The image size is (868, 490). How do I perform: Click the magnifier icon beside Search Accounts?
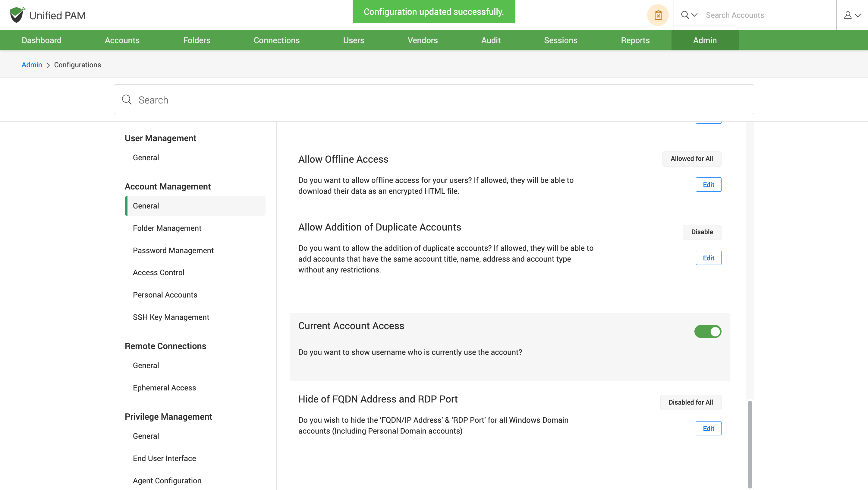pyautogui.click(x=685, y=15)
